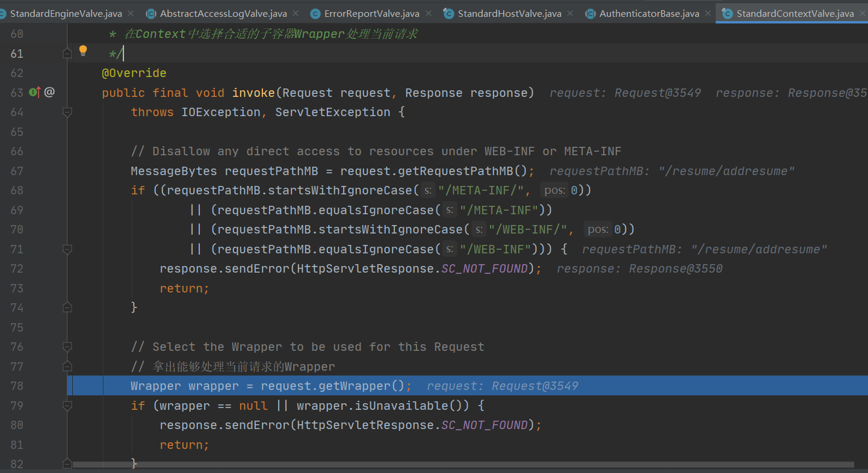Image resolution: width=868 pixels, height=473 pixels.
Task: Click the inline requestPathMB debug value on line 67
Action: point(672,171)
